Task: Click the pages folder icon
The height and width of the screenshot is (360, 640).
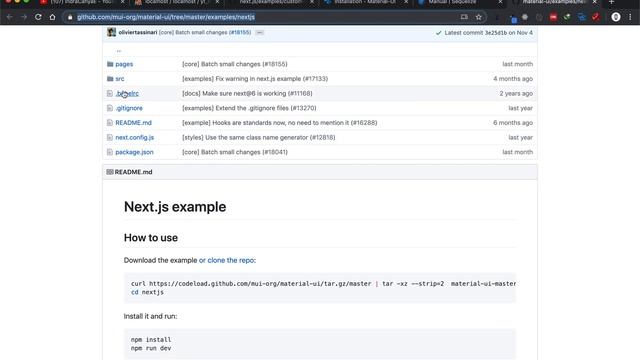Action: tap(110, 64)
